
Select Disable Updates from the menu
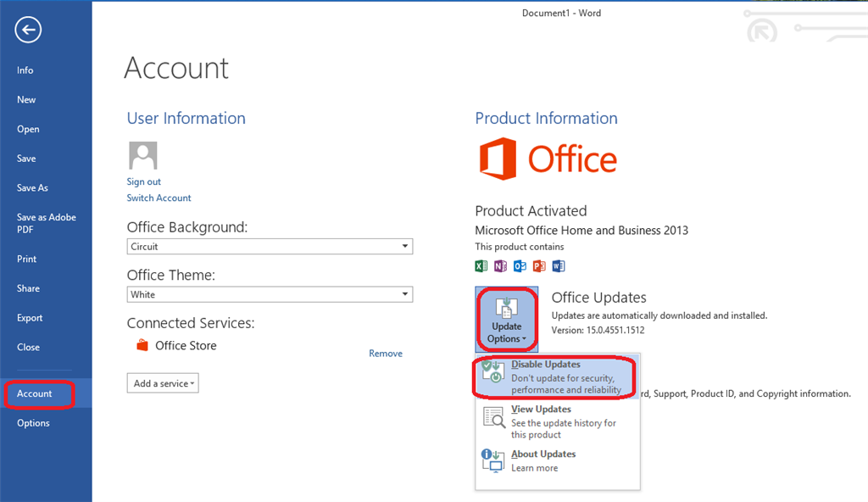click(x=557, y=376)
